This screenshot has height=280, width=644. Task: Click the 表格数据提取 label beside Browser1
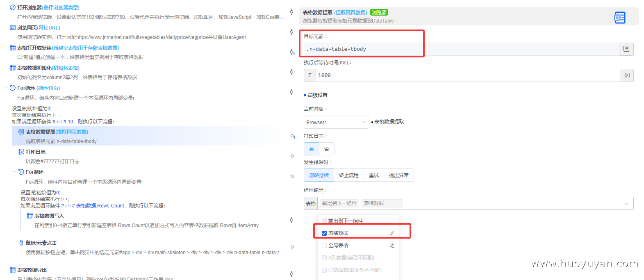(x=389, y=122)
